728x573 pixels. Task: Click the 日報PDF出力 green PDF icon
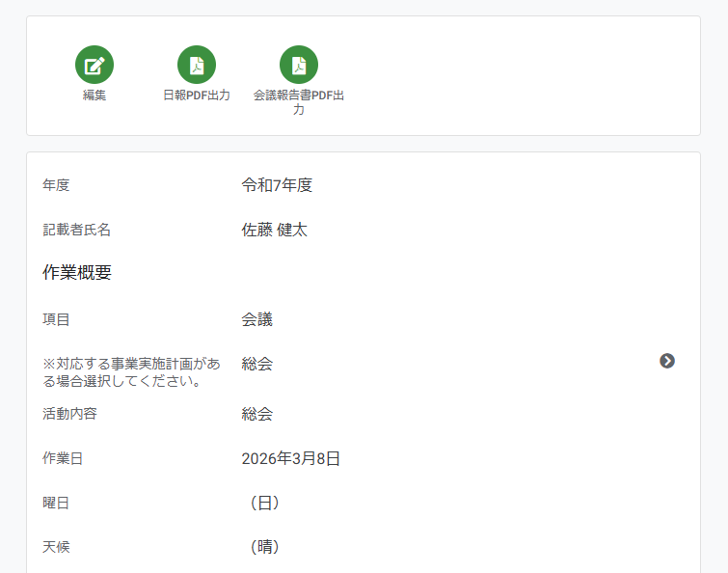(197, 65)
